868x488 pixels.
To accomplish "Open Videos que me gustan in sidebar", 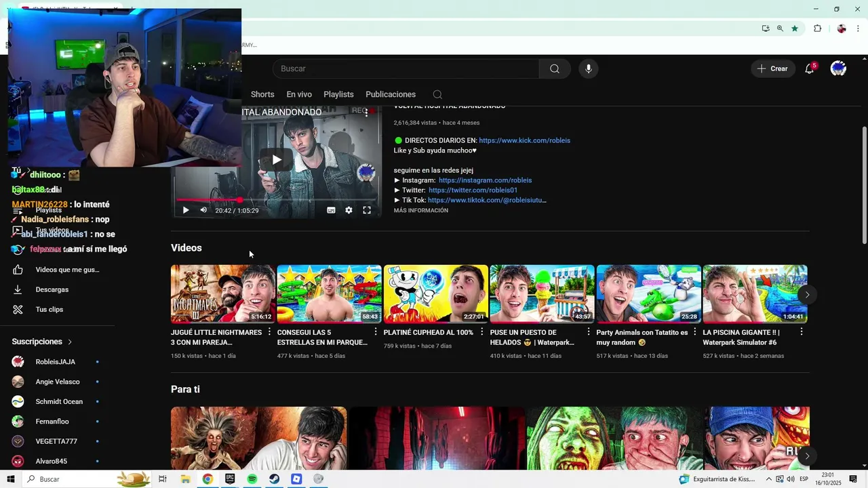I will pyautogui.click(x=57, y=270).
